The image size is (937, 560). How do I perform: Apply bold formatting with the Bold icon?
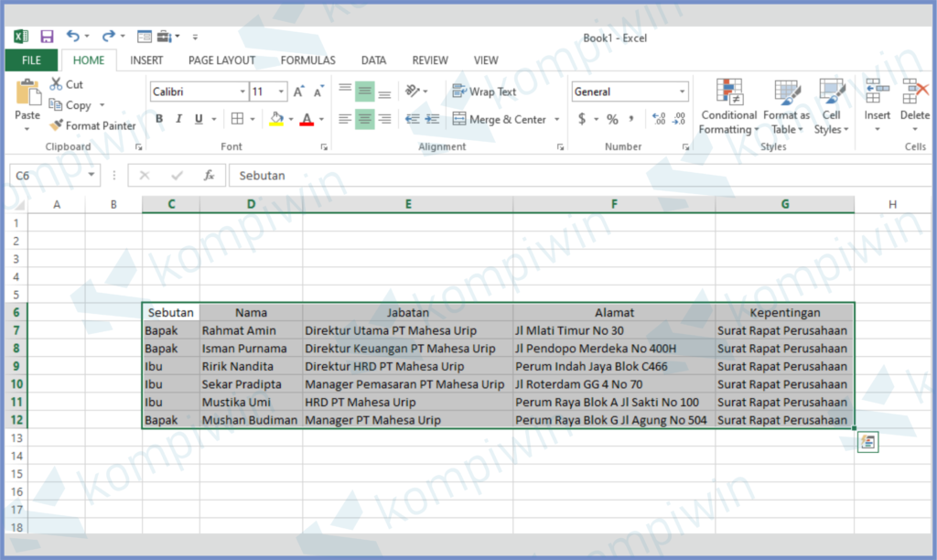(x=161, y=118)
